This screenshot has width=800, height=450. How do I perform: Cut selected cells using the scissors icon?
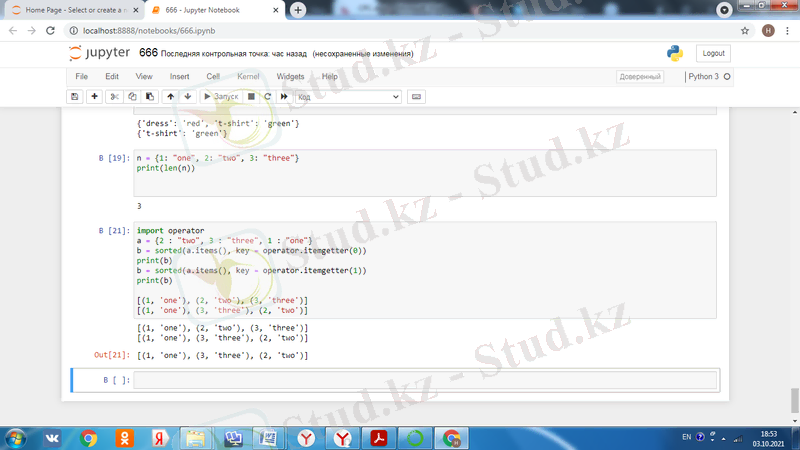pyautogui.click(x=114, y=96)
